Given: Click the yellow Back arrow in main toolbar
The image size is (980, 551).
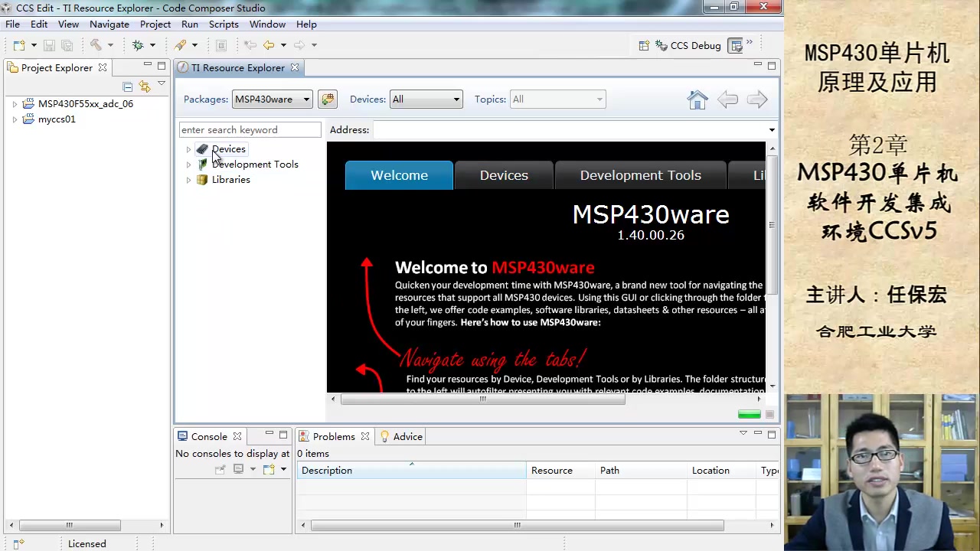Looking at the screenshot, I should (x=269, y=45).
